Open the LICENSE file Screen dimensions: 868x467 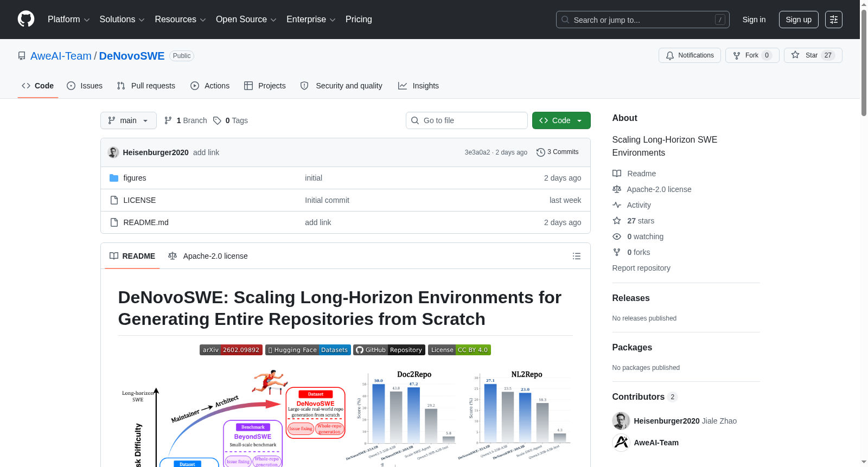click(x=139, y=200)
